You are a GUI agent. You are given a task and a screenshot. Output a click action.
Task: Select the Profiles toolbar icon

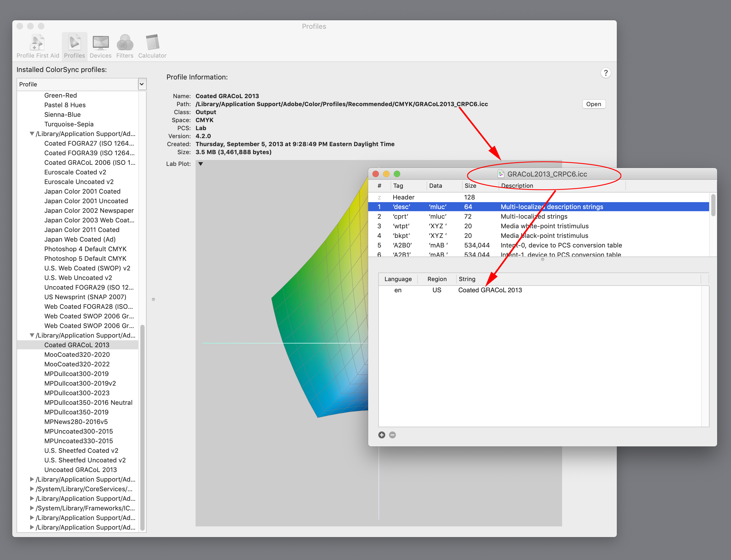[x=74, y=43]
